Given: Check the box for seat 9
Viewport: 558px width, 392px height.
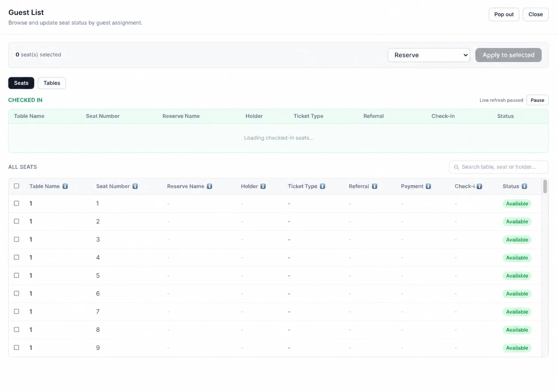Looking at the screenshot, I should pos(16,347).
